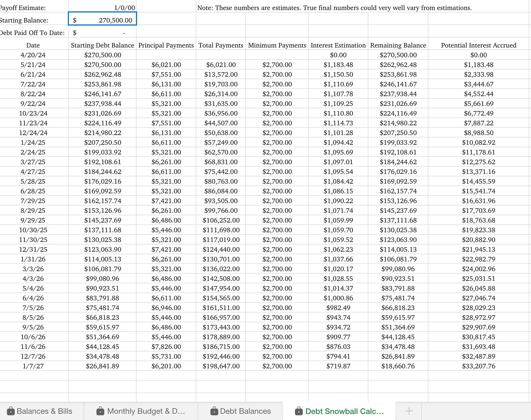Image resolution: width=531 pixels, height=420 pixels.
Task: Select the Remaining Balance column header
Action: click(398, 45)
